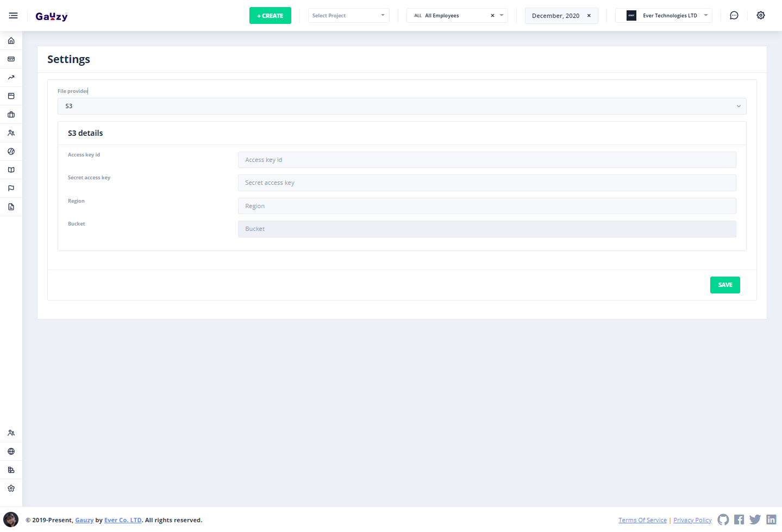The height and width of the screenshot is (532, 782).
Task: Click the flag goals icon
Action: (11, 189)
